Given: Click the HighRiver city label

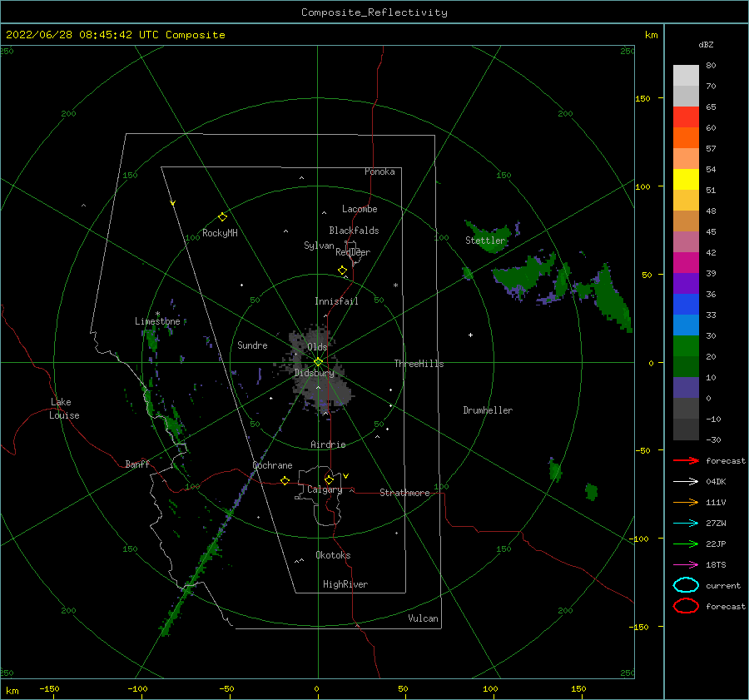Looking at the screenshot, I should coord(345,584).
